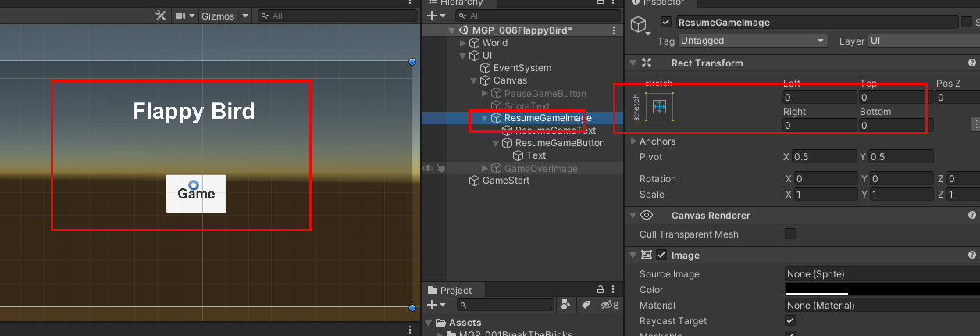Screen dimensions: 980x336
Task: Select EventSystem in the Hierarchy
Action: pos(522,68)
